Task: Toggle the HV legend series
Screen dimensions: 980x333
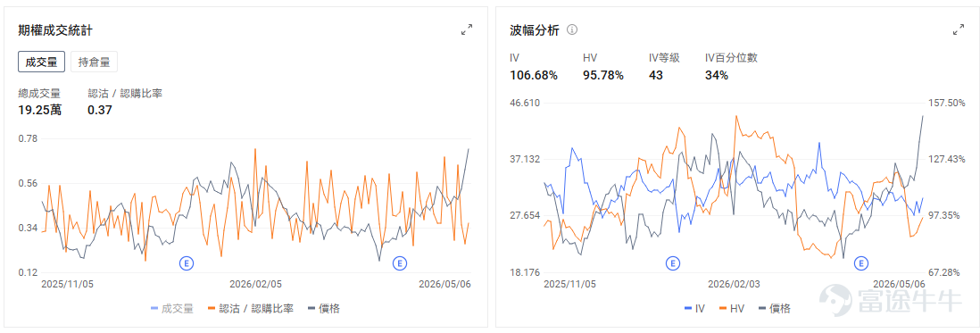Action: (732, 308)
